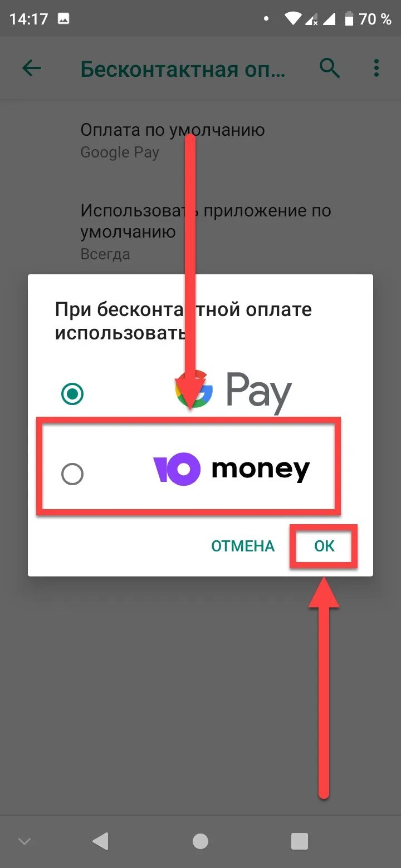Open the three-dot overflow menu
This screenshot has height=868, width=401.
(376, 68)
